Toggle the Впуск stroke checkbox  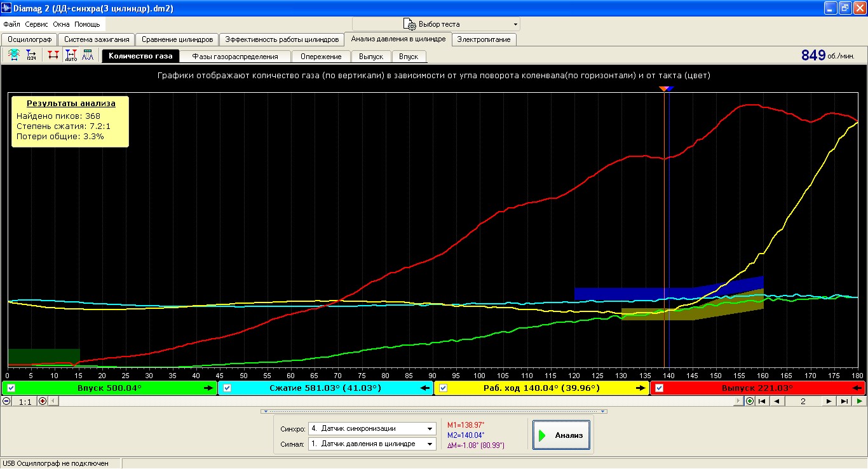point(11,388)
